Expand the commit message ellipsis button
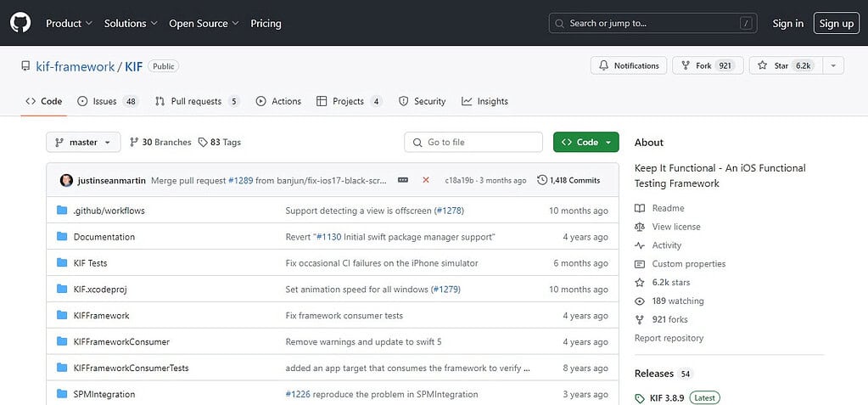Screen dimensions: 868x405 point(403,180)
